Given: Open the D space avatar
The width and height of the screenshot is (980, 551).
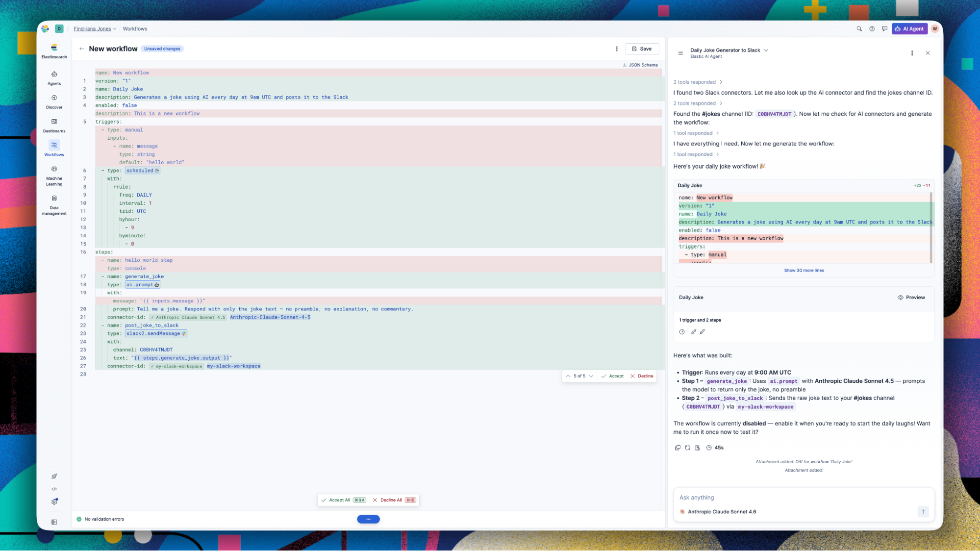Looking at the screenshot, I should [59, 29].
